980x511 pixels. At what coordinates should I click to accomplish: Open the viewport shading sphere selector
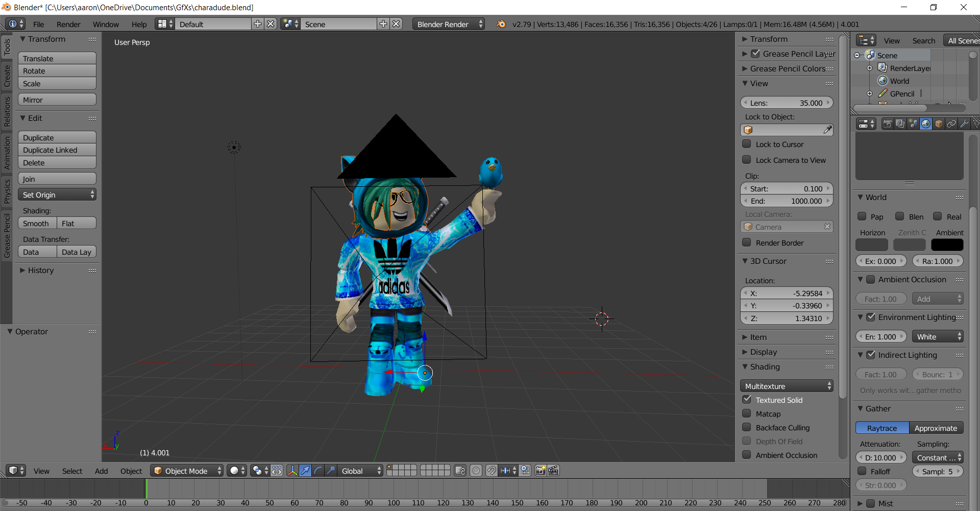[x=237, y=470]
